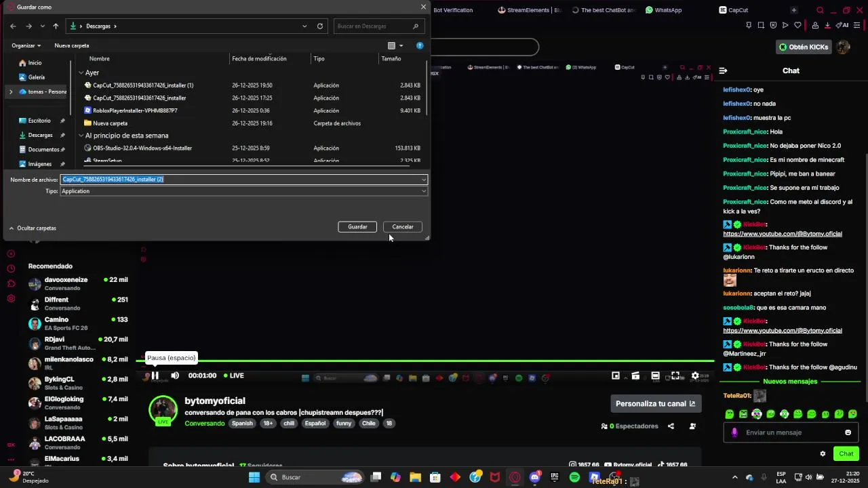Open chat settings gear icon
The height and width of the screenshot is (488, 868).
(823, 454)
